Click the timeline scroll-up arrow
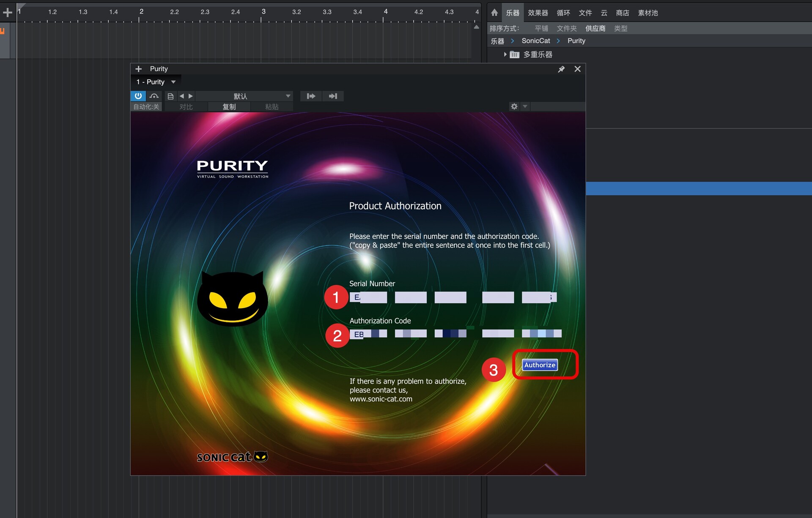The height and width of the screenshot is (518, 812). (x=477, y=27)
